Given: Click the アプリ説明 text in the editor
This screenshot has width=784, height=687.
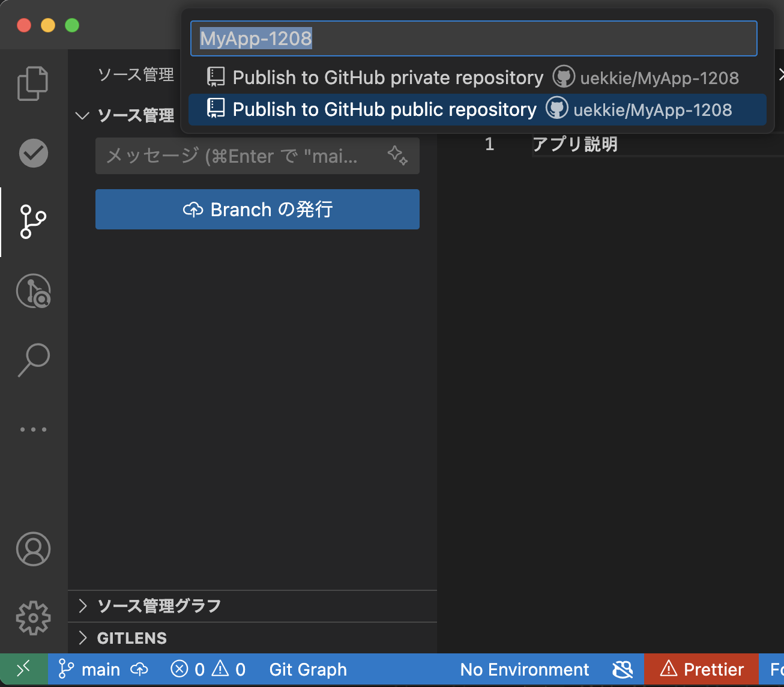Looking at the screenshot, I should coord(575,144).
